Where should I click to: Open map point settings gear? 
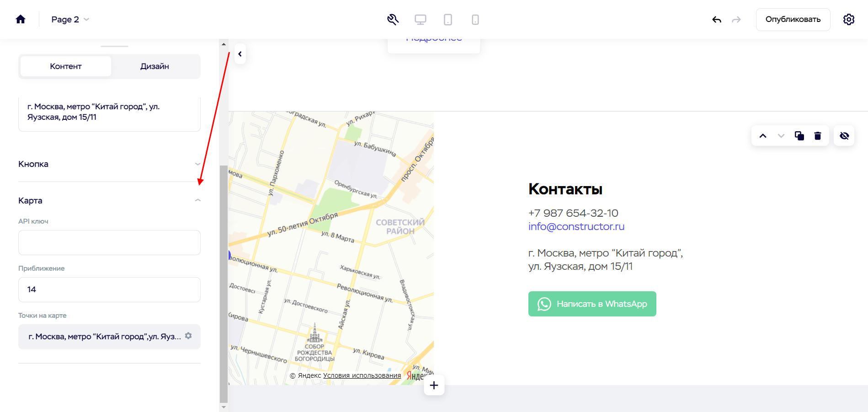tap(188, 335)
